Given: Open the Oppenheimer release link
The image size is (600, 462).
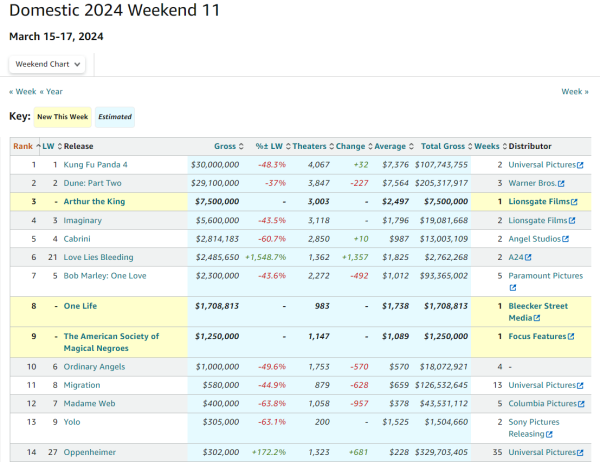Looking at the screenshot, I should tap(90, 452).
